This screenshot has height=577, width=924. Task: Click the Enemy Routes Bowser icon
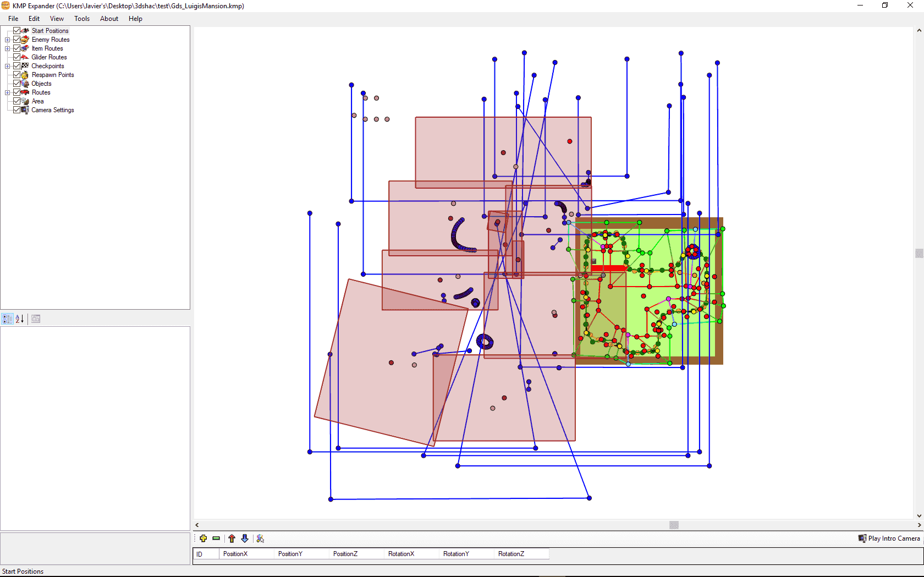coord(25,40)
